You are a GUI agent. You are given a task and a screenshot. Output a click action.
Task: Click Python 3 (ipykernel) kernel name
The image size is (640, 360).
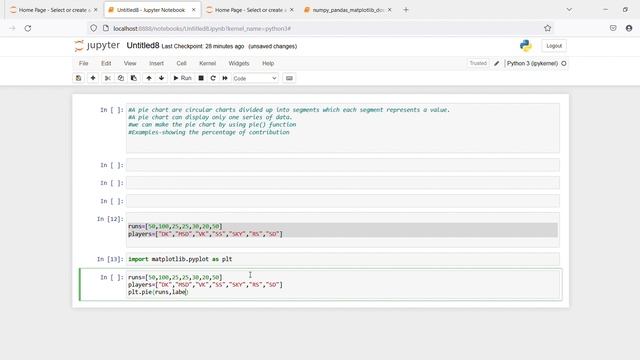[532, 63]
